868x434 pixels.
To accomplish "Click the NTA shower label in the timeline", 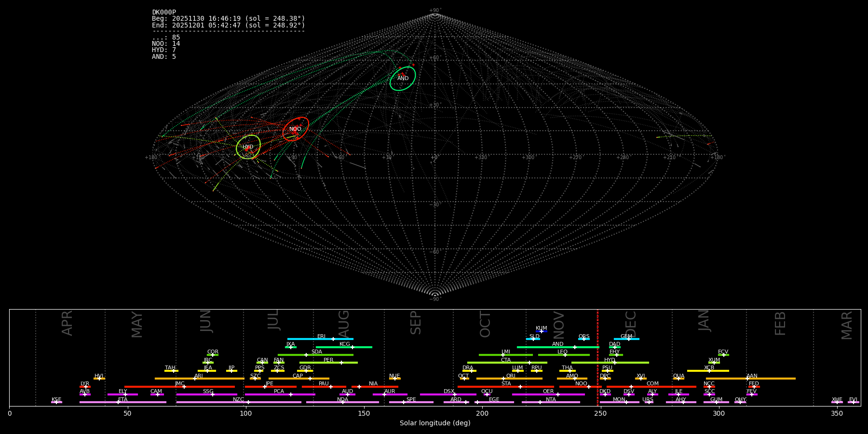I will 551,400.
